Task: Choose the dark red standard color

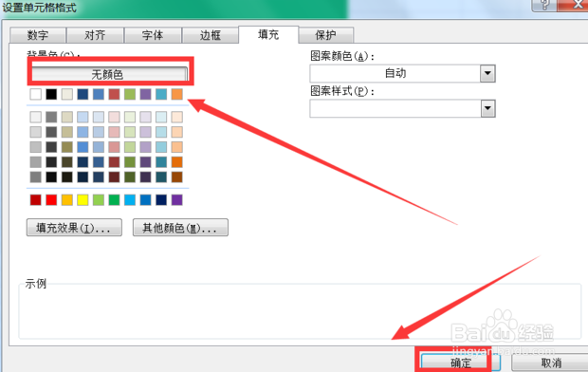Action: pos(36,199)
